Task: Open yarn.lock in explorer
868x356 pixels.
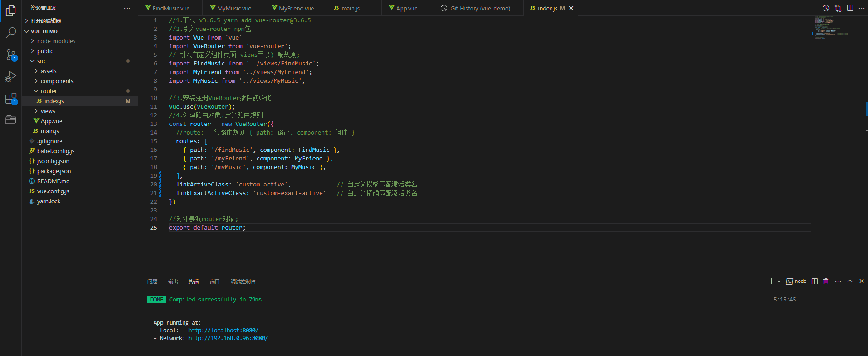Action: click(x=79, y=201)
